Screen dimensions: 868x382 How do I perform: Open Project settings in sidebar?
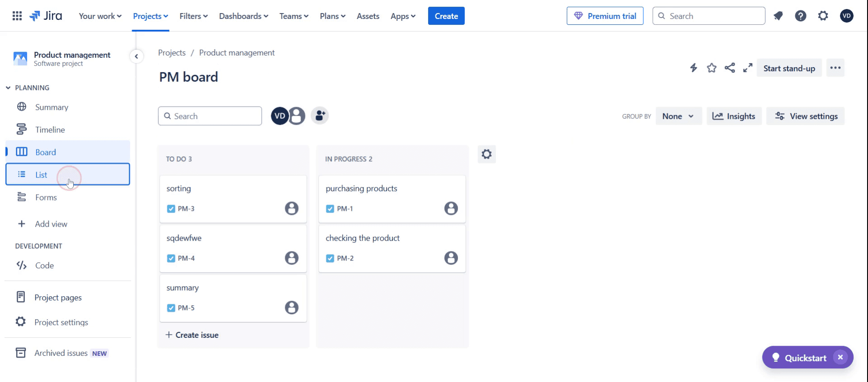point(68,322)
